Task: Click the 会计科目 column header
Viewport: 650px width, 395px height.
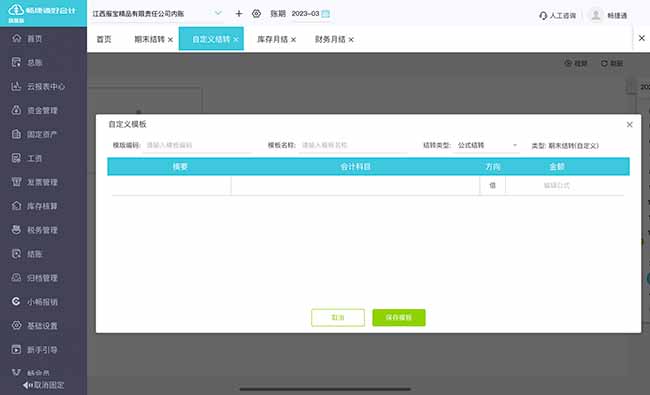Action: pyautogui.click(x=355, y=167)
